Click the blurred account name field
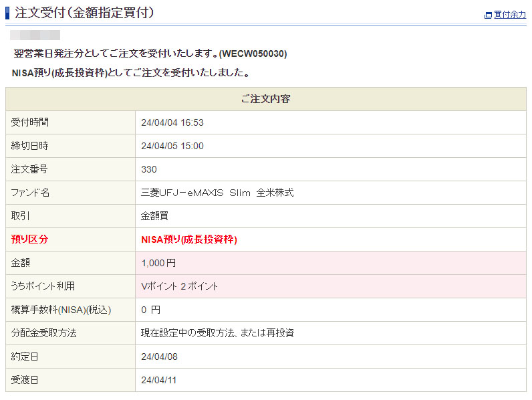532x400 pixels. point(35,35)
